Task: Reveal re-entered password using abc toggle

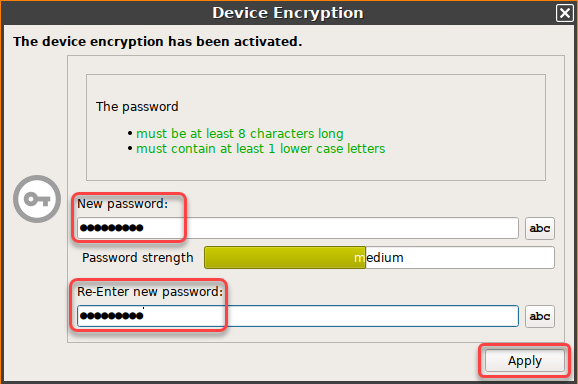Action: click(540, 316)
